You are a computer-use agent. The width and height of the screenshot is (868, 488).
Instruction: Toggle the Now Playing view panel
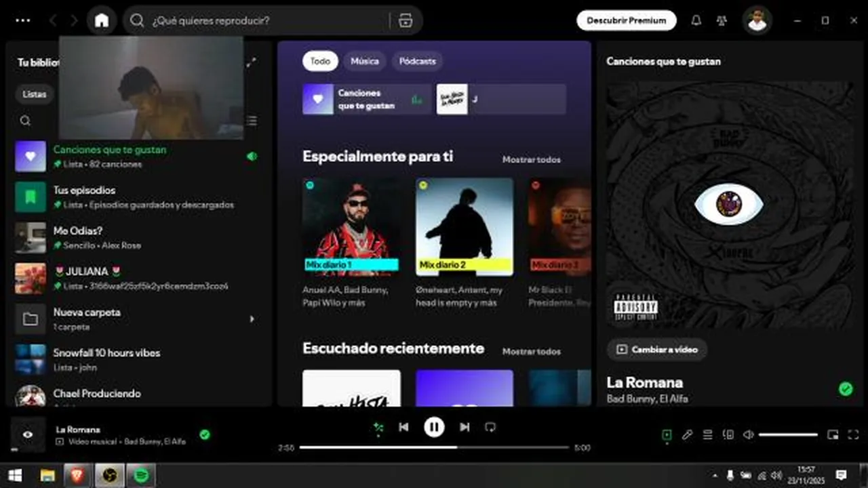(667, 434)
